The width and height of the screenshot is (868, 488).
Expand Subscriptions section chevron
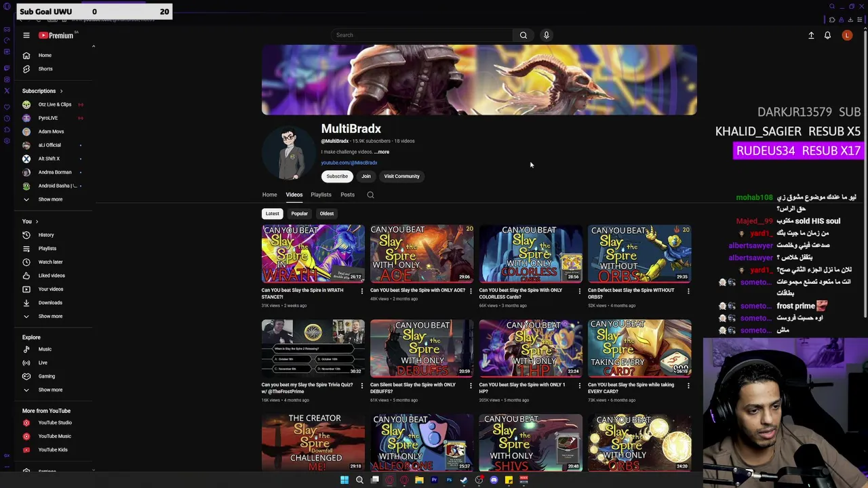[x=61, y=91]
